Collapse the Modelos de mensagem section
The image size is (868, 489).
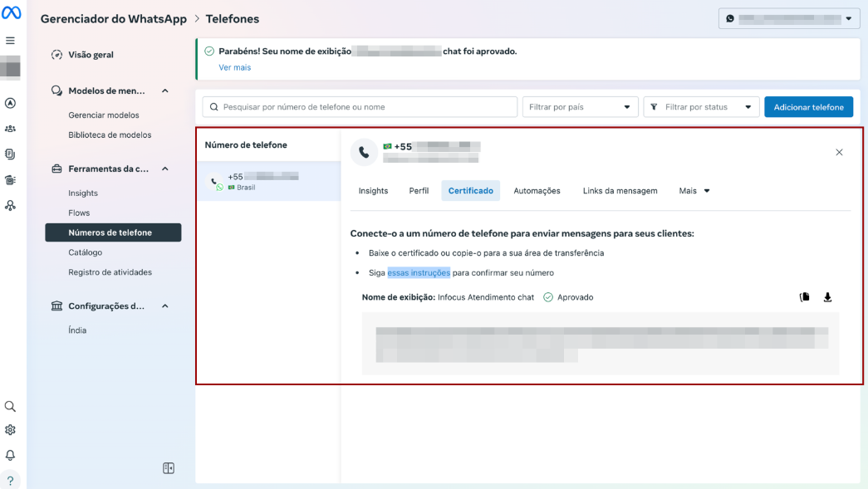pos(165,91)
